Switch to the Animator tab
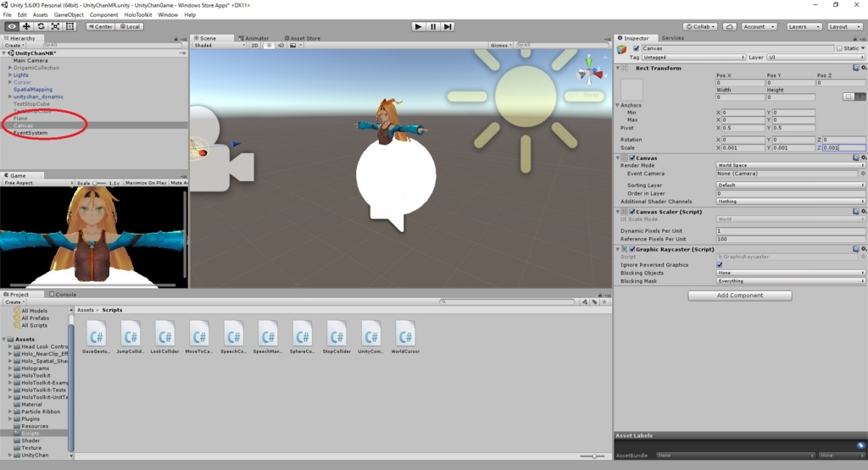 pyautogui.click(x=253, y=38)
